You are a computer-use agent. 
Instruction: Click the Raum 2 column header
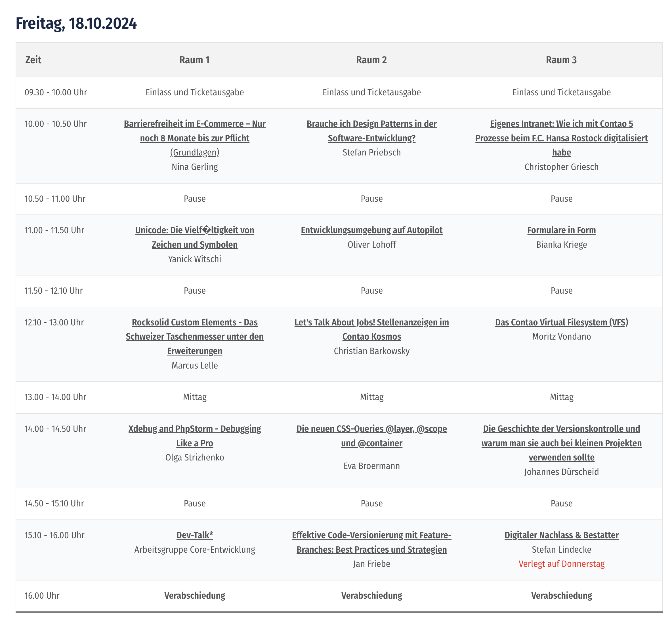(371, 60)
